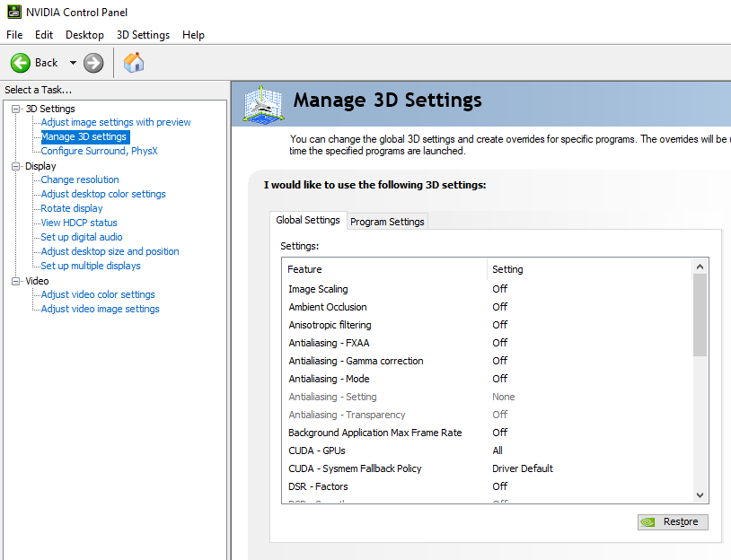The height and width of the screenshot is (560, 731).
Task: Open the Back history dropdown arrow
Action: click(73, 63)
